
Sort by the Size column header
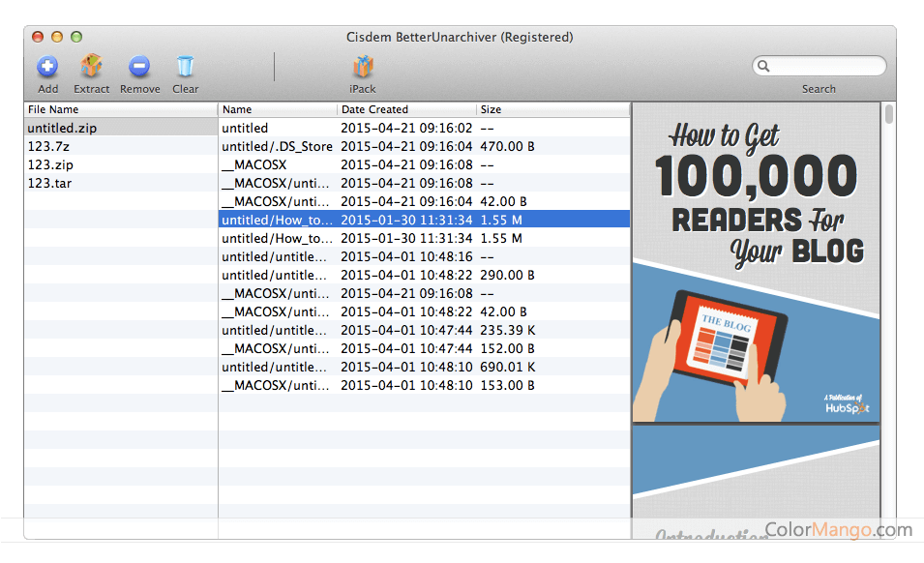pos(552,109)
